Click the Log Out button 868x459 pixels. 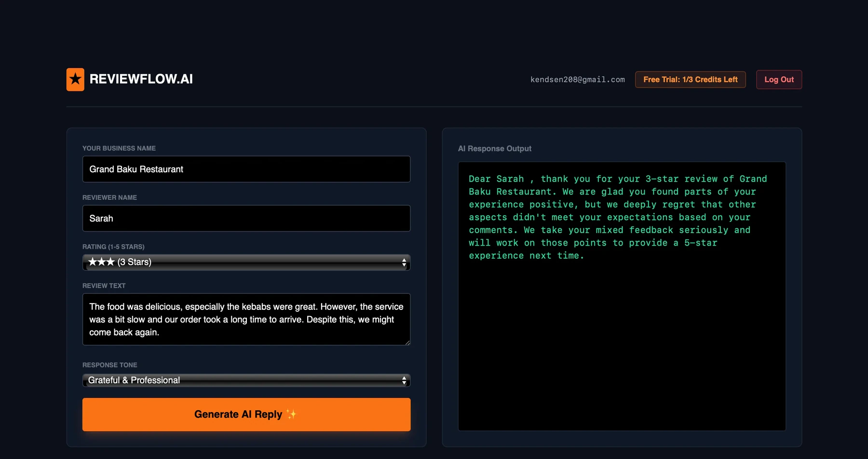tap(779, 80)
